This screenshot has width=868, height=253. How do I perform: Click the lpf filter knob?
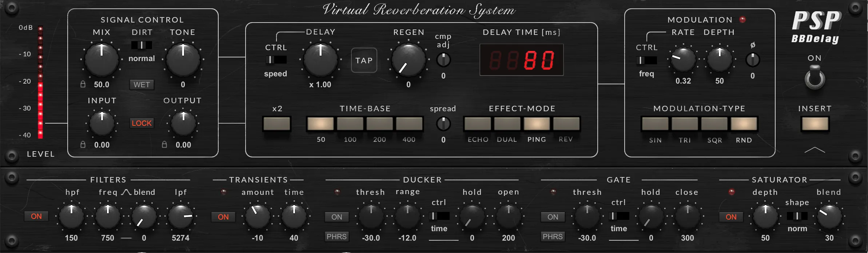[x=180, y=216]
